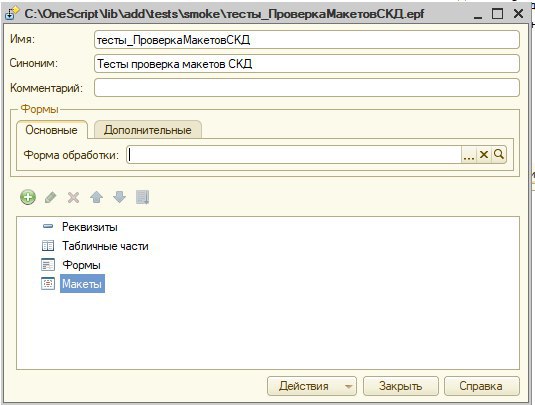Click the magnifier Open icon in form field

[x=499, y=155]
